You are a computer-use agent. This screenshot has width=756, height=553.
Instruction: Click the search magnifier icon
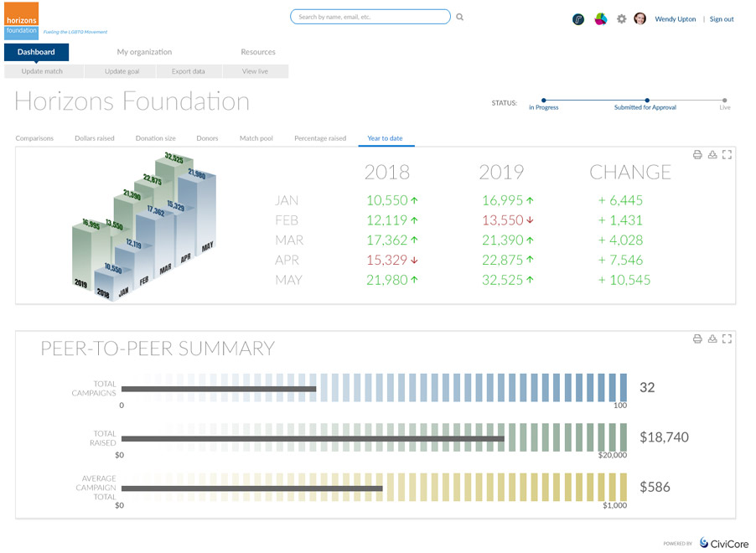pyautogui.click(x=460, y=17)
